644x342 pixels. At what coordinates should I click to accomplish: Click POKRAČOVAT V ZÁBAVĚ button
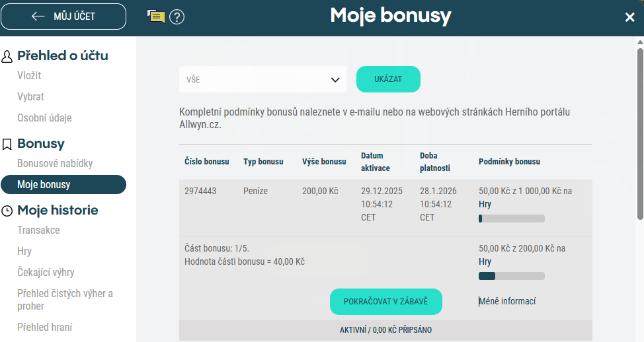385,302
